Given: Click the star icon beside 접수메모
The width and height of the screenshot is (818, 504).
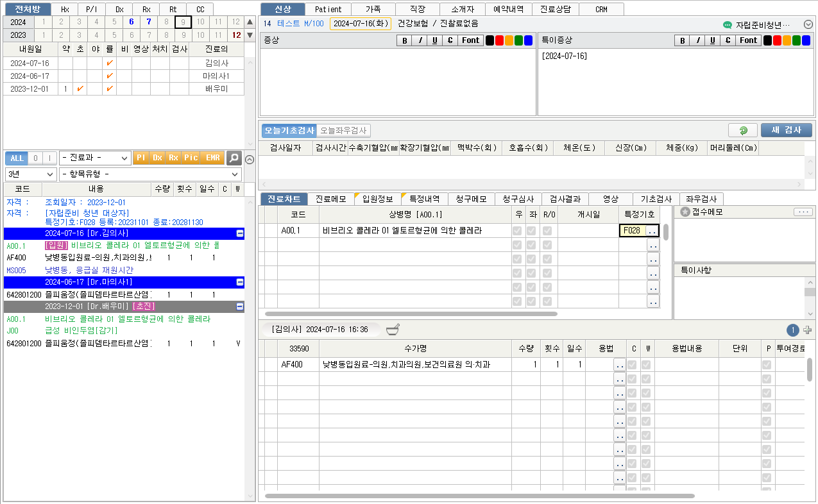Looking at the screenshot, I should pyautogui.click(x=685, y=212).
